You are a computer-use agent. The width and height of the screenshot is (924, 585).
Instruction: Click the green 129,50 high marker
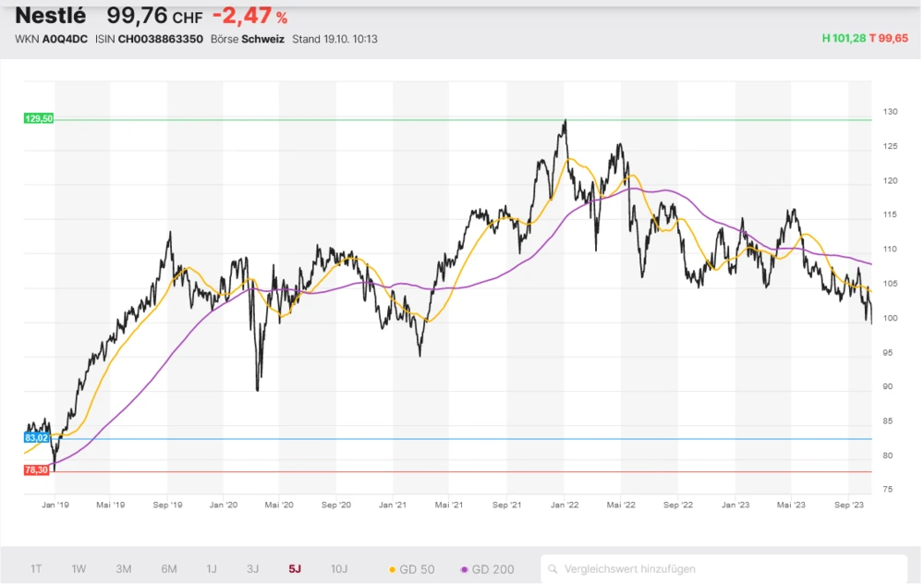click(39, 118)
